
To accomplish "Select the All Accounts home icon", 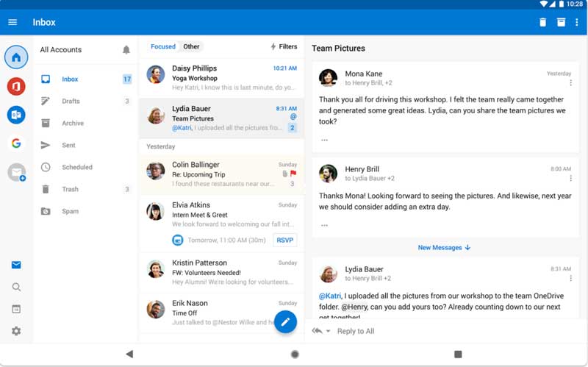I will 16,57.
